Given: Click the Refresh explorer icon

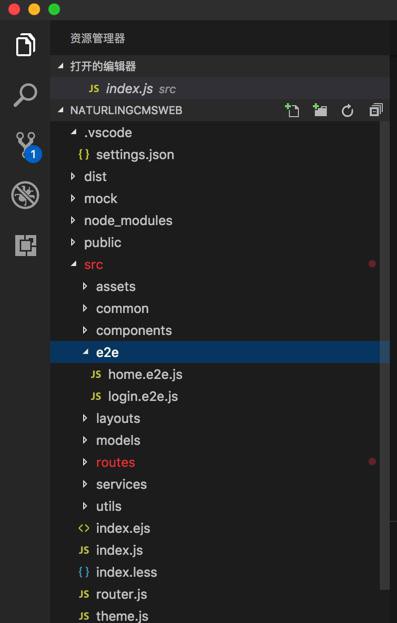Looking at the screenshot, I should 347,110.
